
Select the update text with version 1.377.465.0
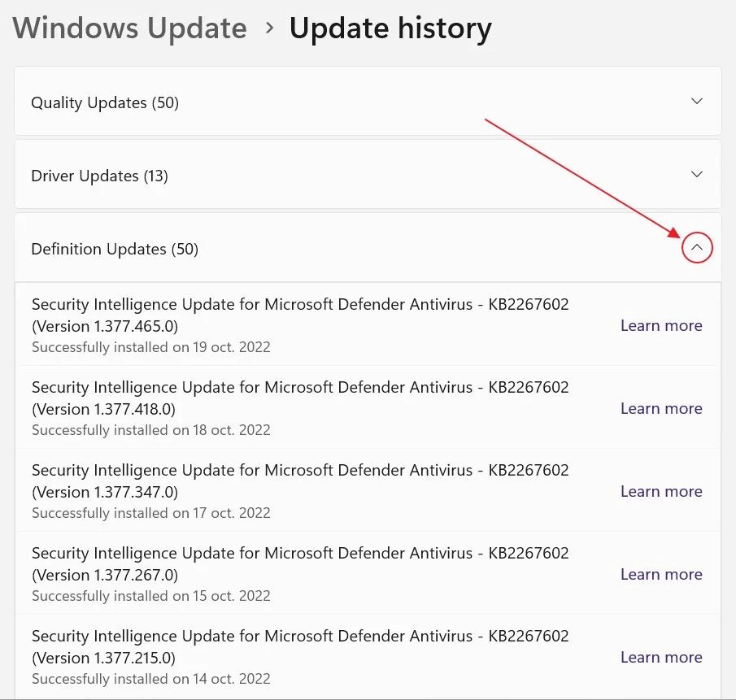click(x=300, y=315)
